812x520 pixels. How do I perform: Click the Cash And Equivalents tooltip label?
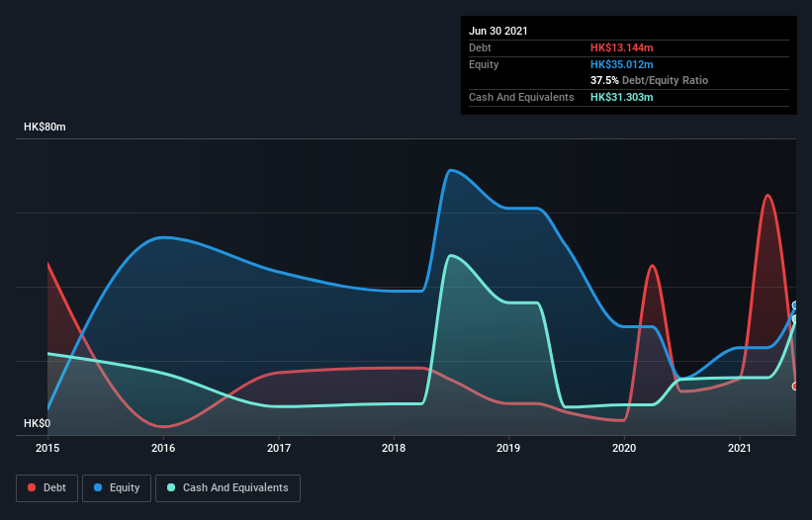click(521, 97)
